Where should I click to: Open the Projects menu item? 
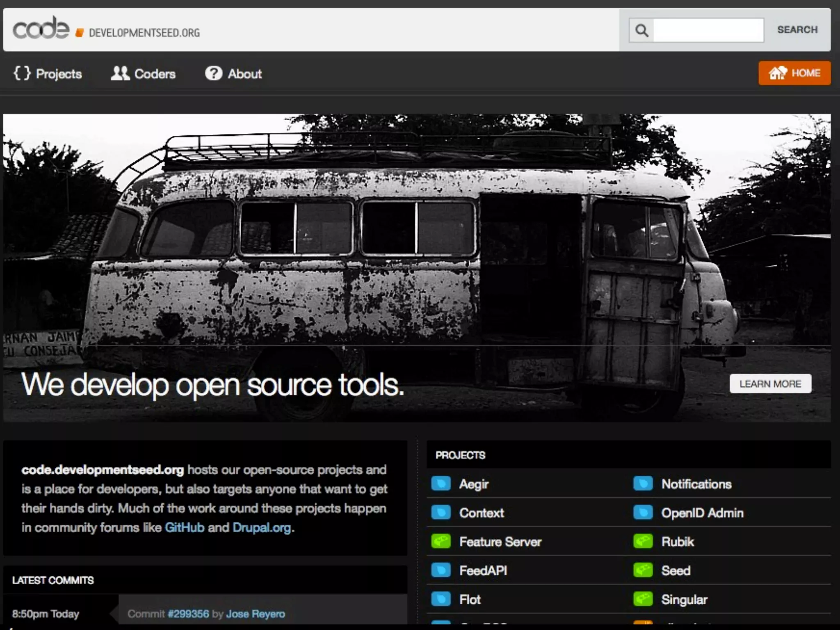click(59, 74)
